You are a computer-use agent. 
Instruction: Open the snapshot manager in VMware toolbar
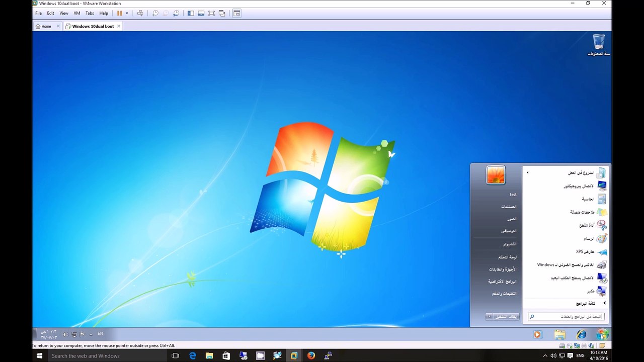(x=176, y=13)
